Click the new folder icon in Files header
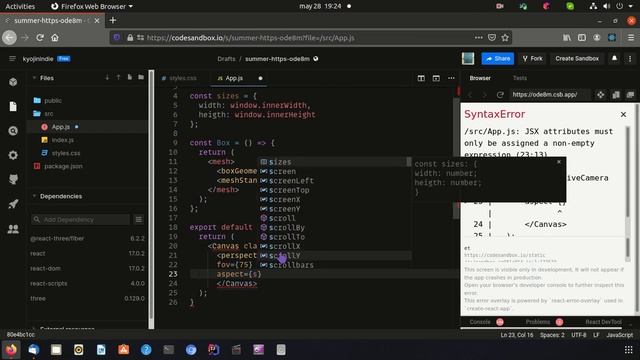This screenshot has width=640, height=360. pyautogui.click(x=141, y=78)
